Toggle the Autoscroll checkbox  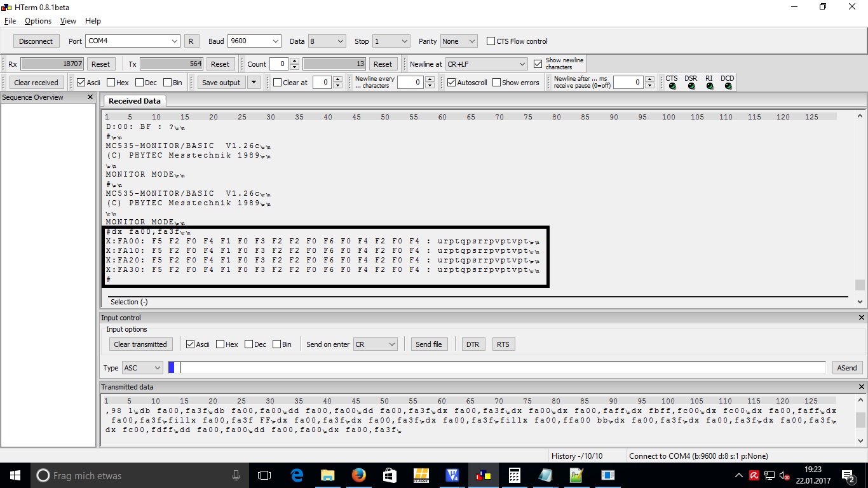pyautogui.click(x=451, y=83)
